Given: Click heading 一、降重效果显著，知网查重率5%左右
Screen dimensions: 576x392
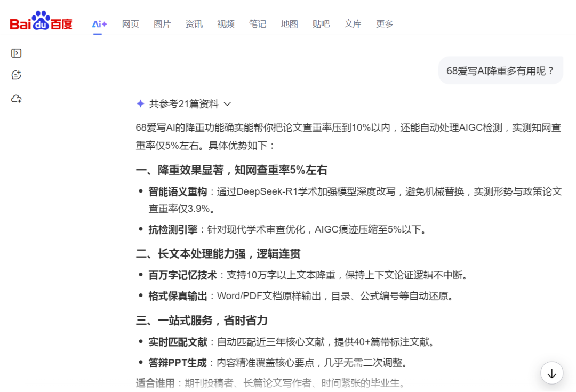Looking at the screenshot, I should point(231,170).
